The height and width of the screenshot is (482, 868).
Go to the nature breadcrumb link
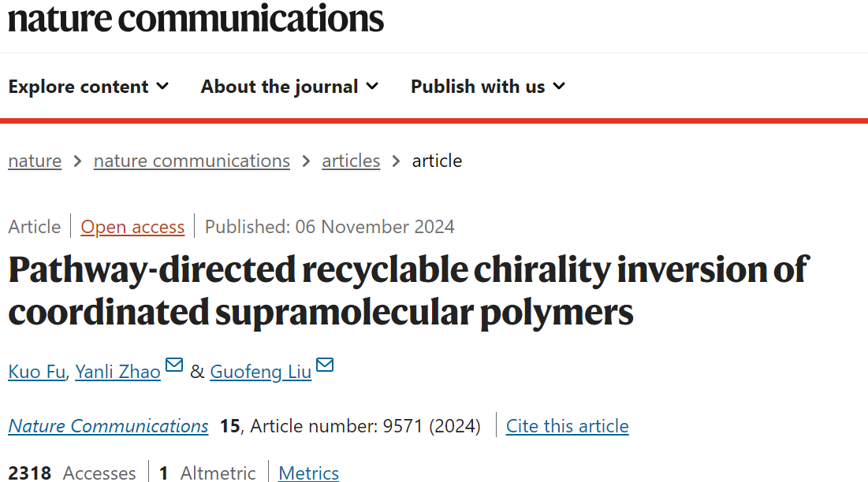point(35,161)
